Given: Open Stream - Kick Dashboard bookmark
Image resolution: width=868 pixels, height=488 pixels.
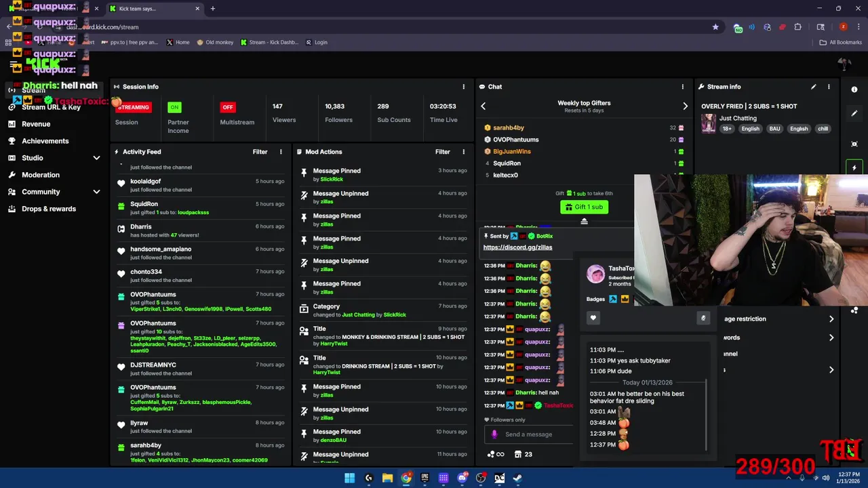Looking at the screenshot, I should (269, 42).
